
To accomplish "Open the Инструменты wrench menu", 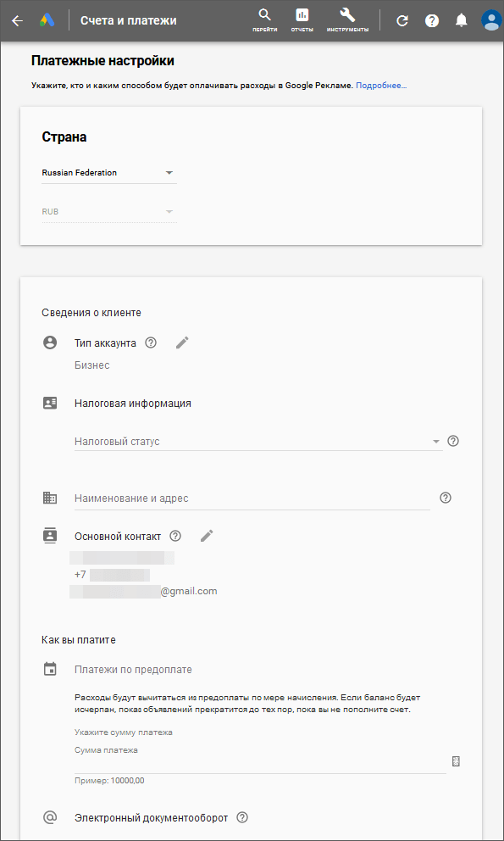I will (347, 20).
